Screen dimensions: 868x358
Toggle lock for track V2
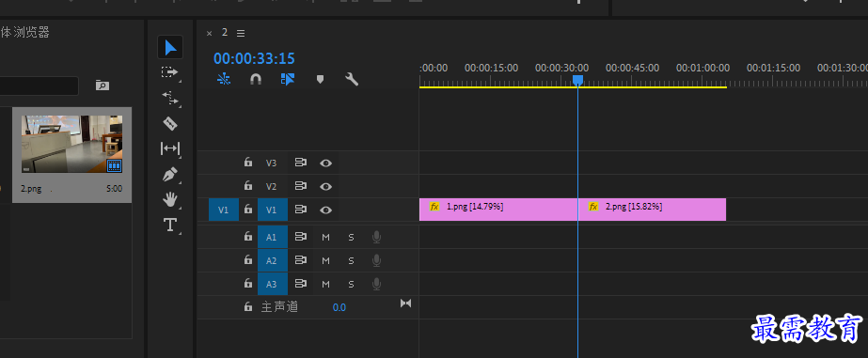[248, 186]
